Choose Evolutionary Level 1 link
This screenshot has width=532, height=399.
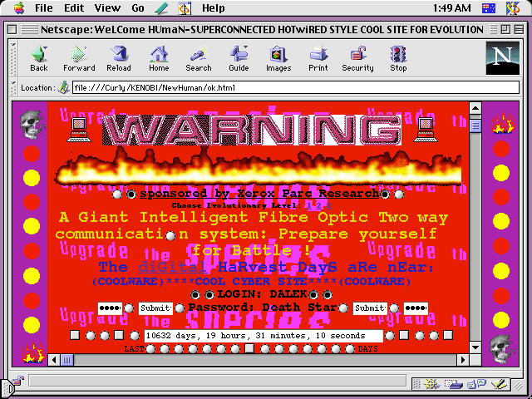coord(308,205)
